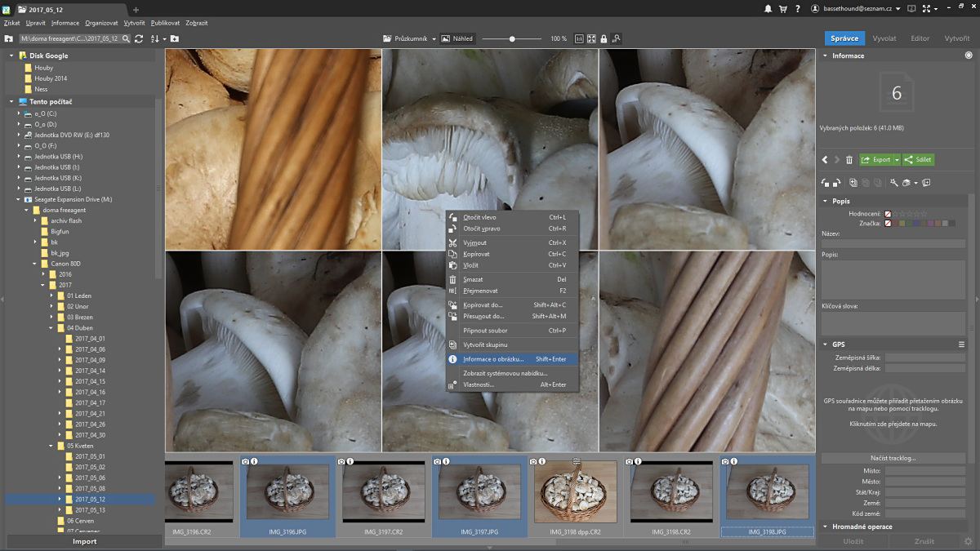Choose 'Informace o obrázku...' in context menu

point(493,359)
